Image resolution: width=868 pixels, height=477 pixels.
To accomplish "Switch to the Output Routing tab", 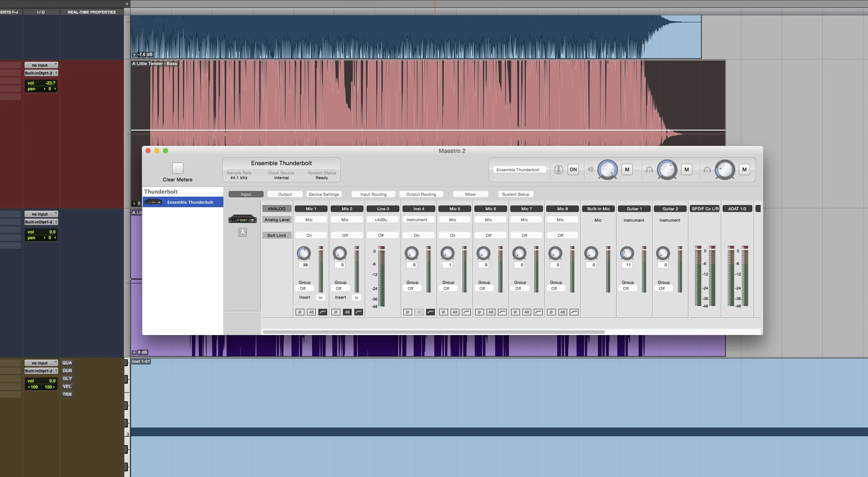I will (421, 194).
